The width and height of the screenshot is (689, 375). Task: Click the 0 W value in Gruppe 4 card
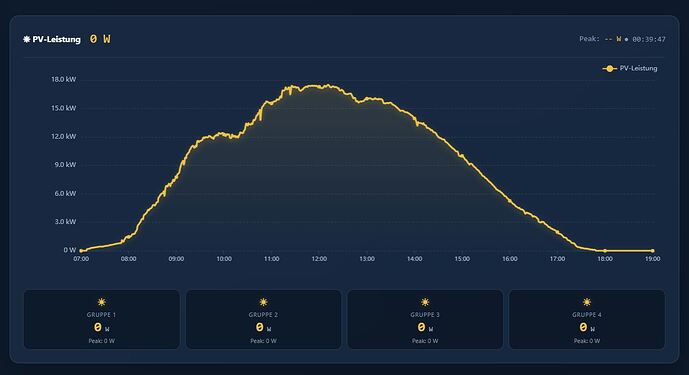(x=587, y=328)
